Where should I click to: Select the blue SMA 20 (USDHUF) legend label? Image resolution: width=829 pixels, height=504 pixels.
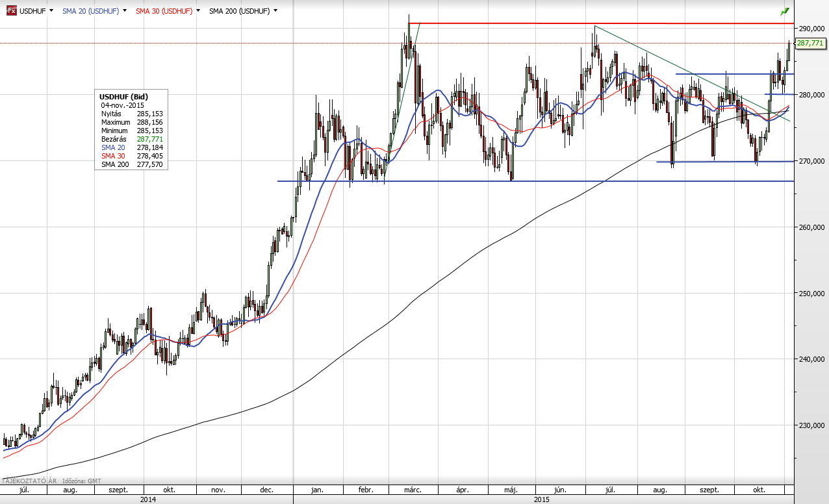pyautogui.click(x=90, y=11)
